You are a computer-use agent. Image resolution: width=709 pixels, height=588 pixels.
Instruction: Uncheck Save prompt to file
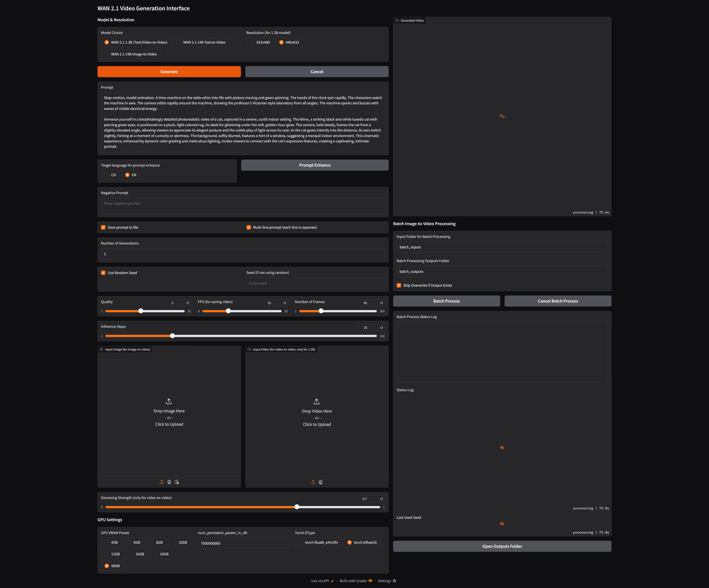point(103,227)
